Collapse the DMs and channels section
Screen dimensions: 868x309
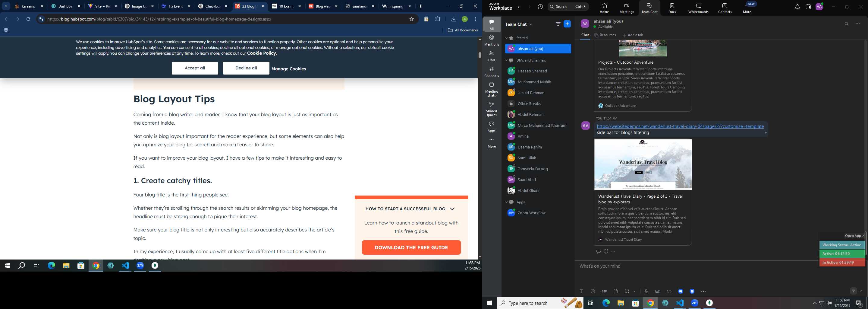tap(506, 60)
